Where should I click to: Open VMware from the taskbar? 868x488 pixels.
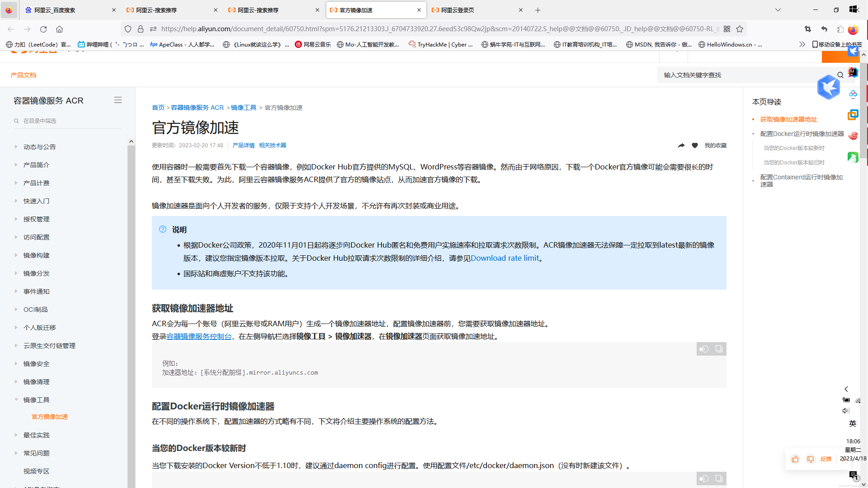pyautogui.click(x=853, y=115)
